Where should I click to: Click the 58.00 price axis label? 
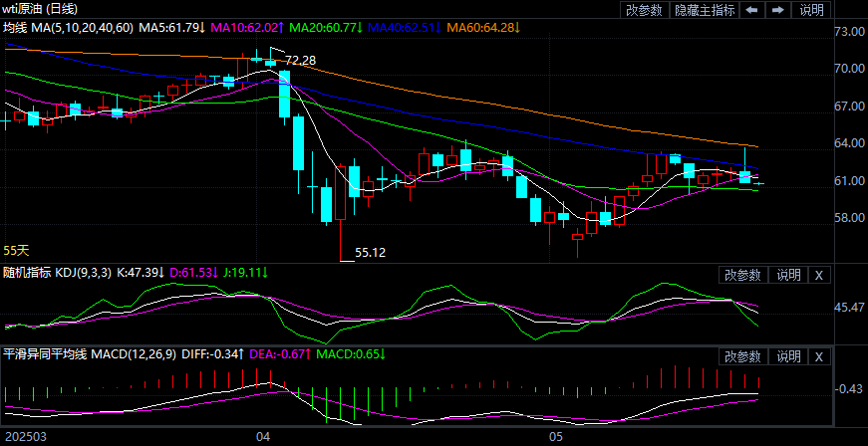tap(850, 217)
